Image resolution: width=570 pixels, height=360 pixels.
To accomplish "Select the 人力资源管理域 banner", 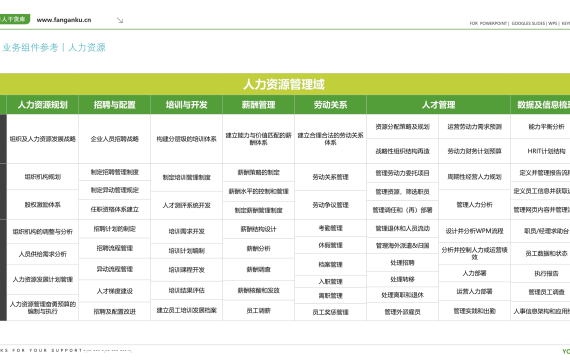I will (x=285, y=84).
